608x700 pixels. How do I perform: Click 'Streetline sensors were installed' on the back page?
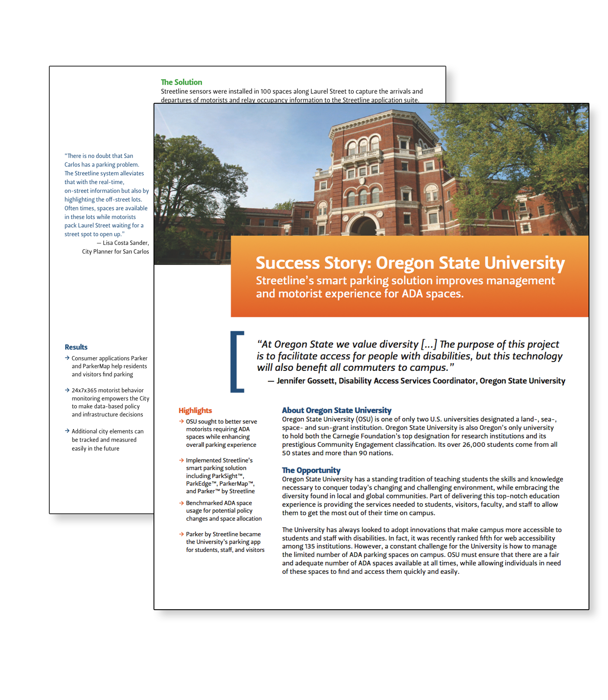292,95
